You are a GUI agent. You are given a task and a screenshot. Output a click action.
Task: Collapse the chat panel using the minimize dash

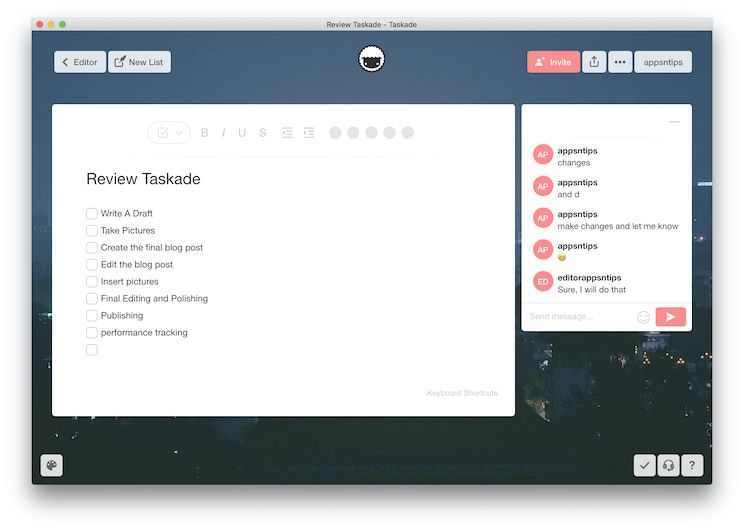(x=674, y=122)
